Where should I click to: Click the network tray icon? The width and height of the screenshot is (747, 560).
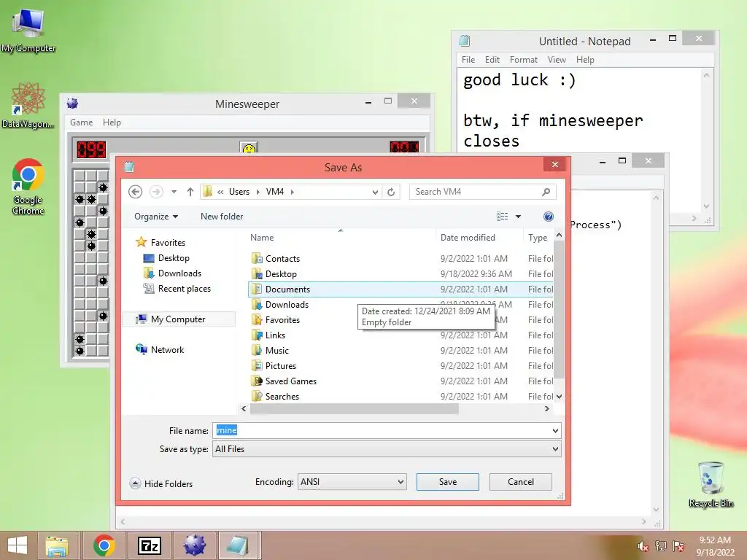[x=661, y=546]
